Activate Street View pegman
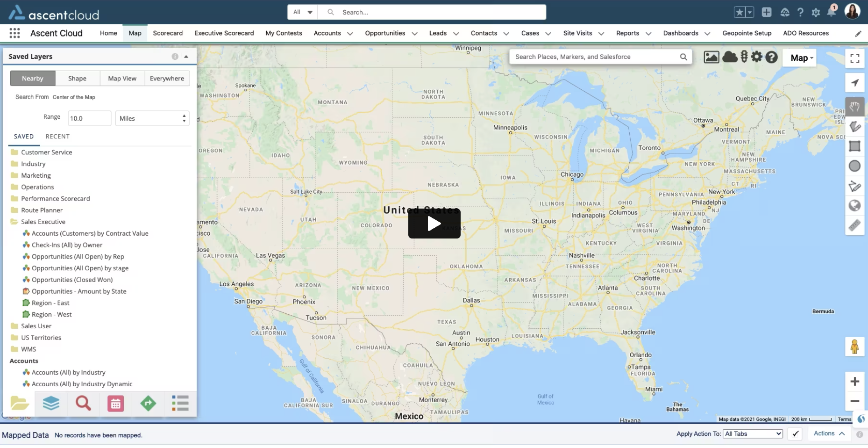The image size is (868, 448). (x=855, y=347)
